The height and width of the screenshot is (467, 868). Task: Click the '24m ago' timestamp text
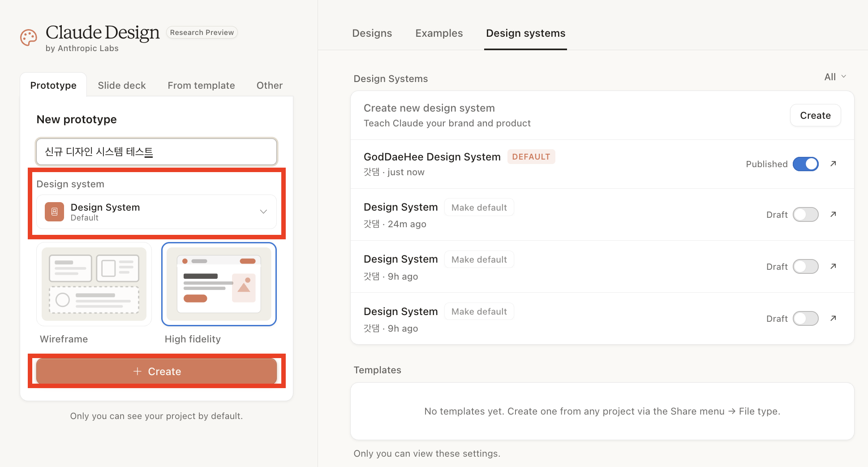click(407, 224)
